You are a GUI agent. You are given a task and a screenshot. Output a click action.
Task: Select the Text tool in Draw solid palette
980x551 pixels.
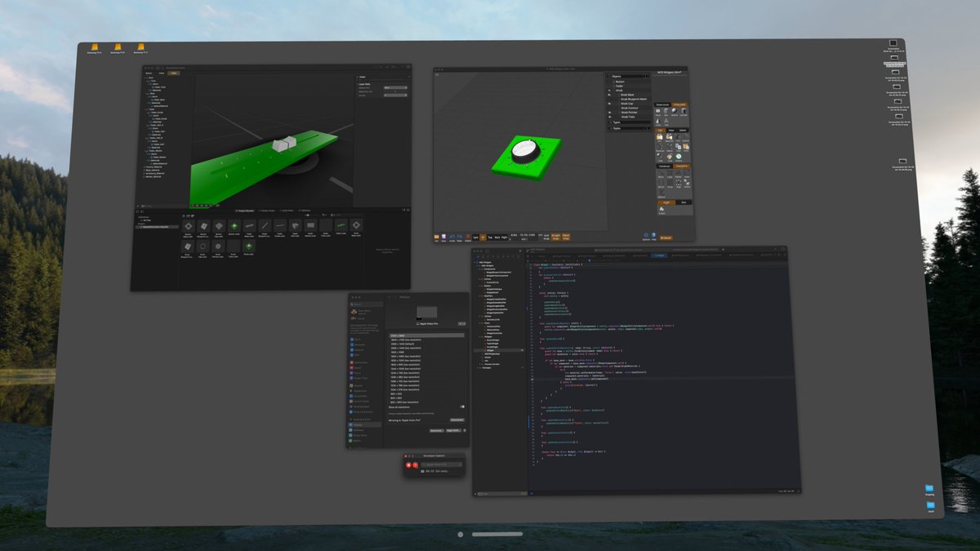click(x=666, y=121)
